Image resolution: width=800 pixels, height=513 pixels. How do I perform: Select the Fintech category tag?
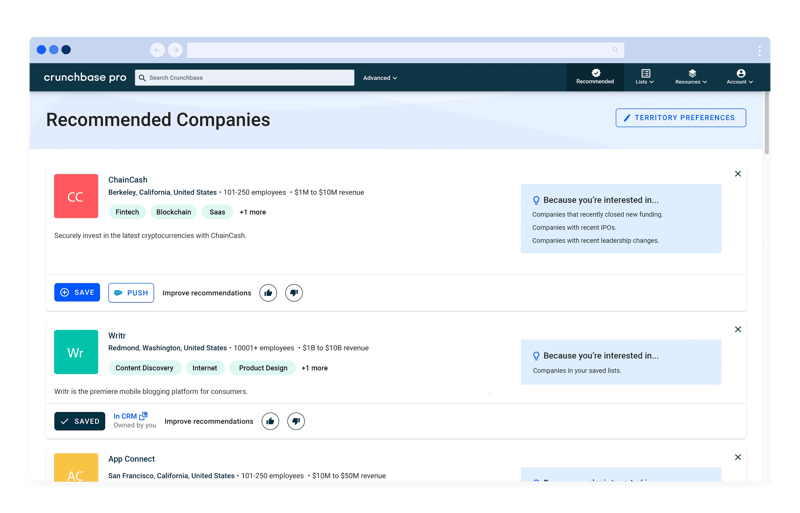(127, 212)
